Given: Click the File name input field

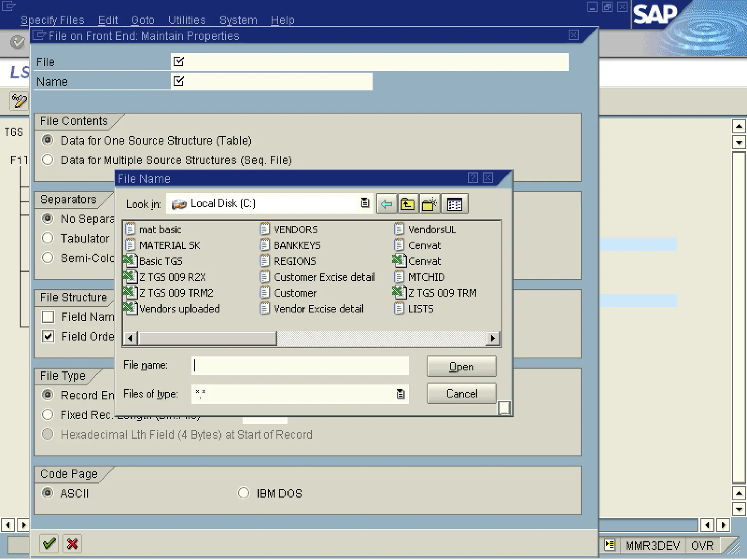Looking at the screenshot, I should (300, 366).
